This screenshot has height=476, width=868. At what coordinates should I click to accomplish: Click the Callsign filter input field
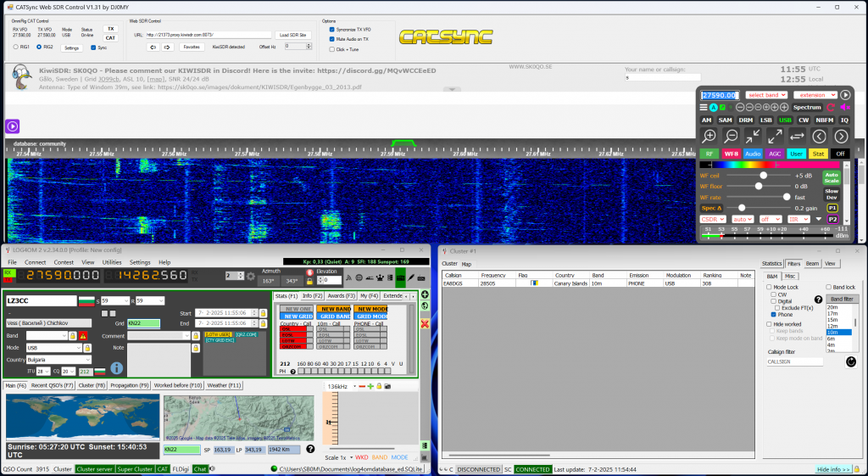794,361
